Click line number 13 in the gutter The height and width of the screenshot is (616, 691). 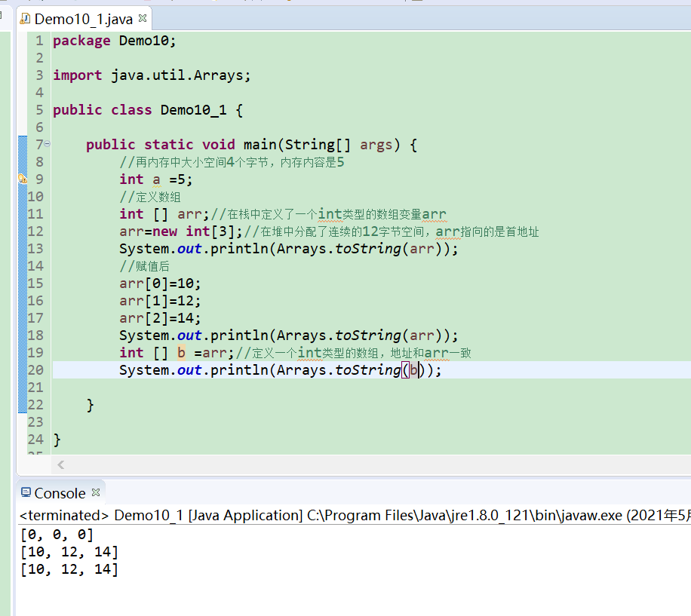click(x=35, y=249)
